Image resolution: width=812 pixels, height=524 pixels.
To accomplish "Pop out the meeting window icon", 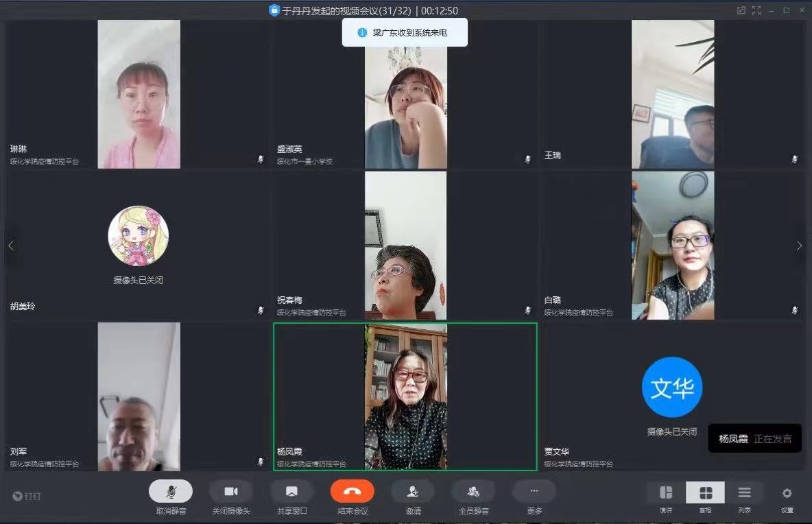I will [741, 10].
